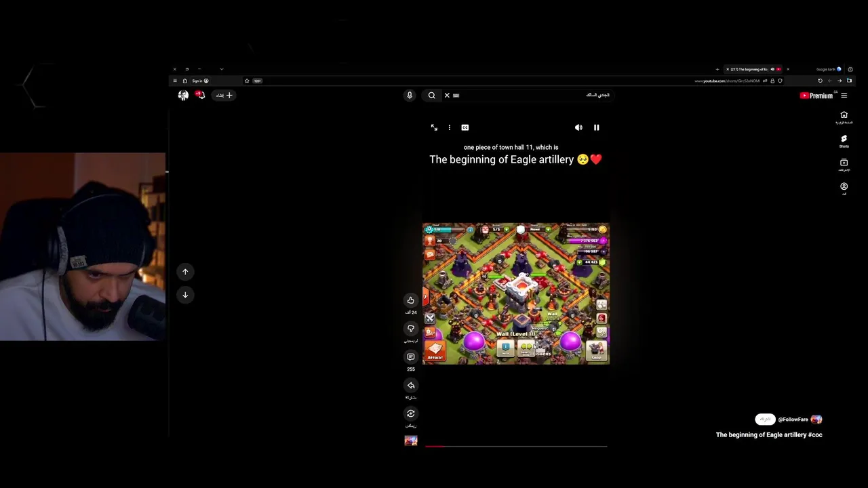Search with voice microphone button

point(410,96)
